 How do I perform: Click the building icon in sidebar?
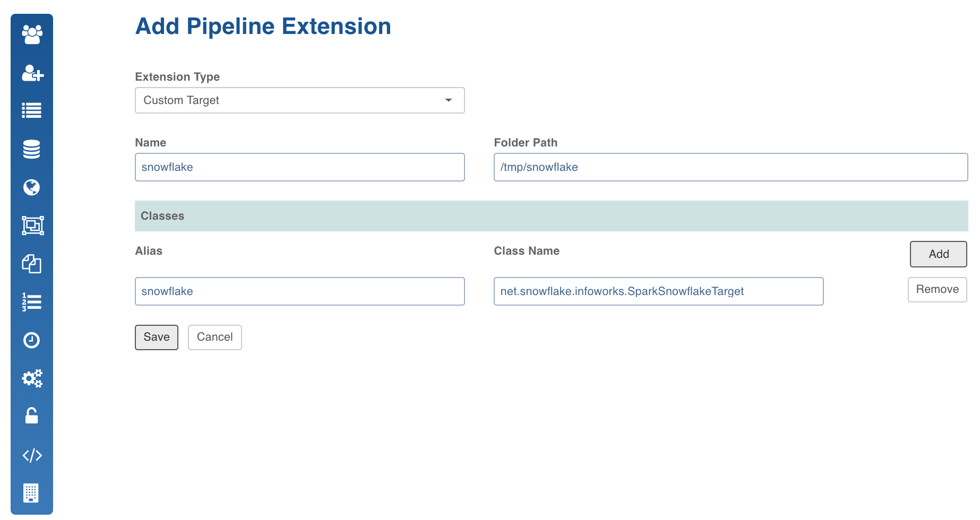tap(32, 493)
